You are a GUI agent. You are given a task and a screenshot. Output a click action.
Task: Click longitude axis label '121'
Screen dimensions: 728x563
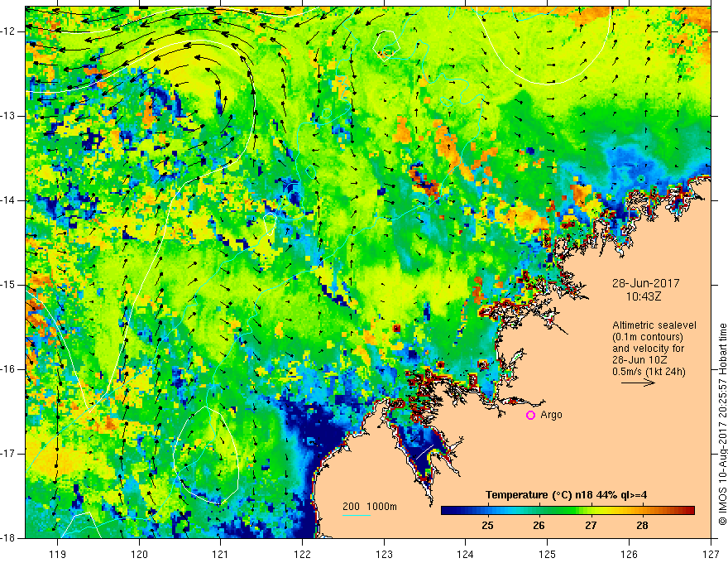click(x=221, y=554)
